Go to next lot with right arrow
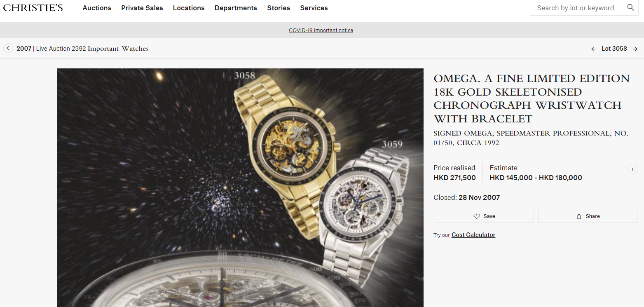This screenshot has width=644, height=307. tap(635, 49)
